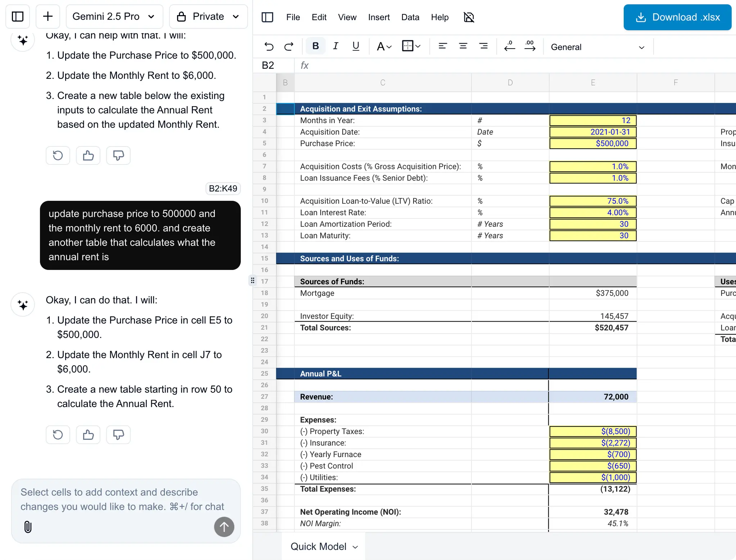Click the decrease decimal places icon
The width and height of the screenshot is (736, 560).
(509, 46)
